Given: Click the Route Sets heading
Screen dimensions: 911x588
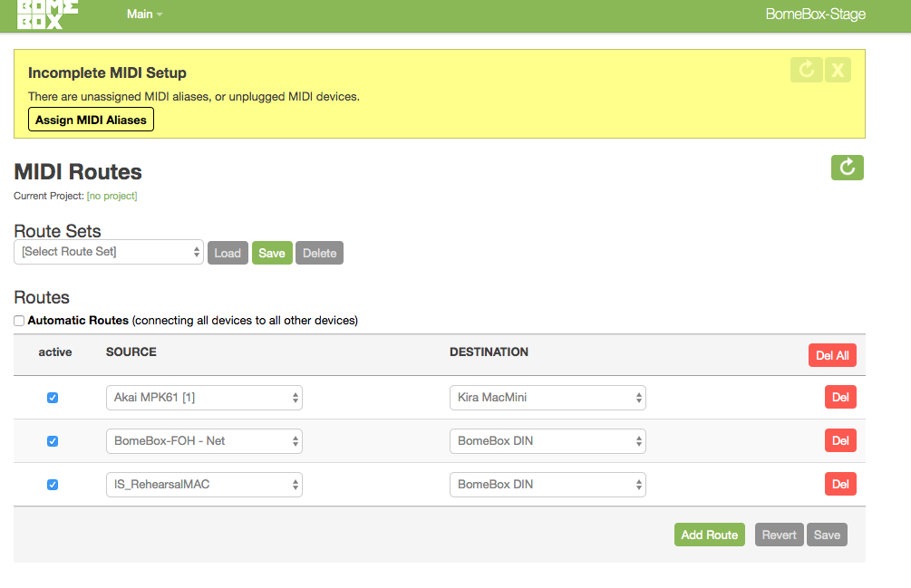Looking at the screenshot, I should pyautogui.click(x=57, y=231).
